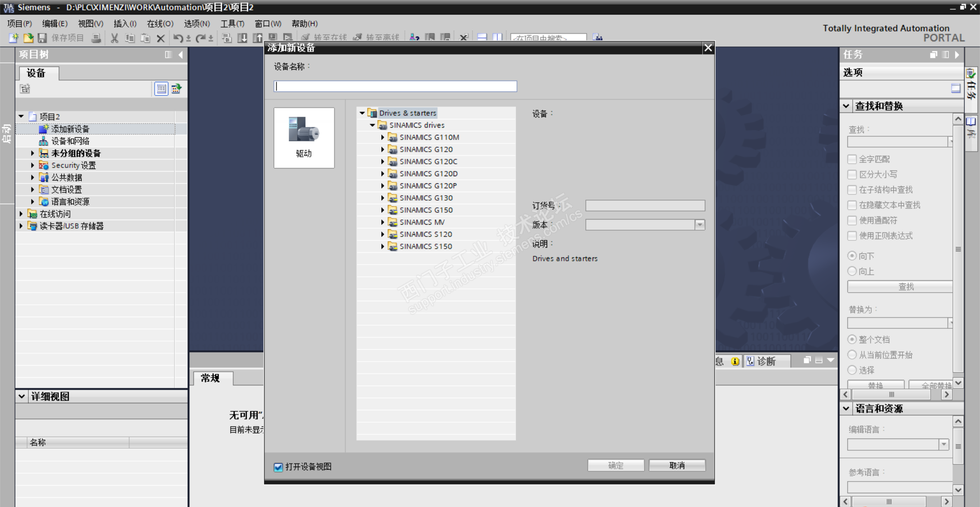The width and height of the screenshot is (980, 507).
Task: Click the copy toolbar icon
Action: [x=130, y=38]
